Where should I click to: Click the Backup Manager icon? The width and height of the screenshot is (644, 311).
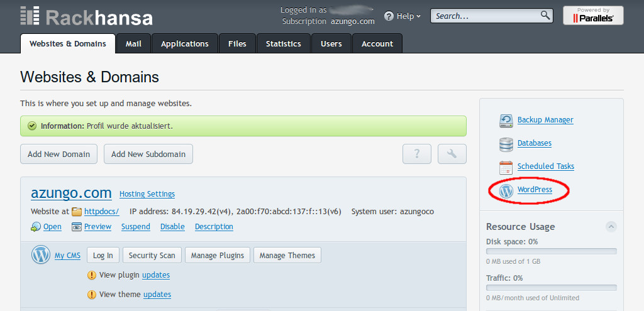[x=506, y=120]
